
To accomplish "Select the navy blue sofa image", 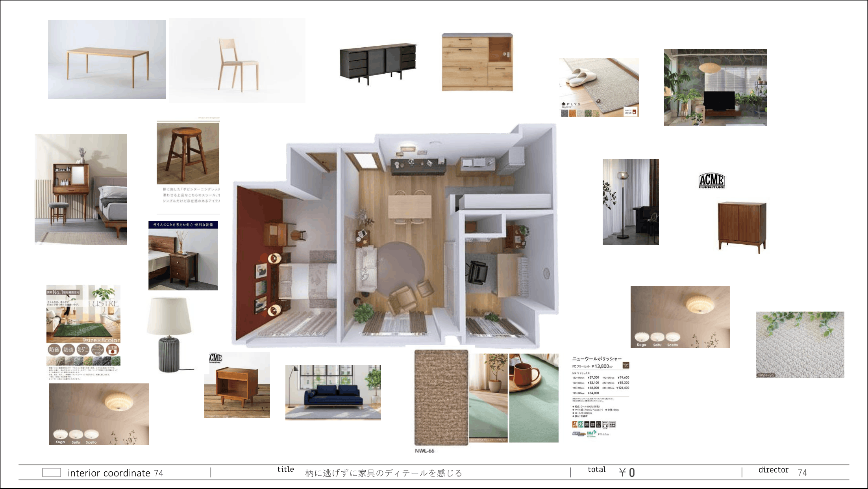I will click(333, 392).
